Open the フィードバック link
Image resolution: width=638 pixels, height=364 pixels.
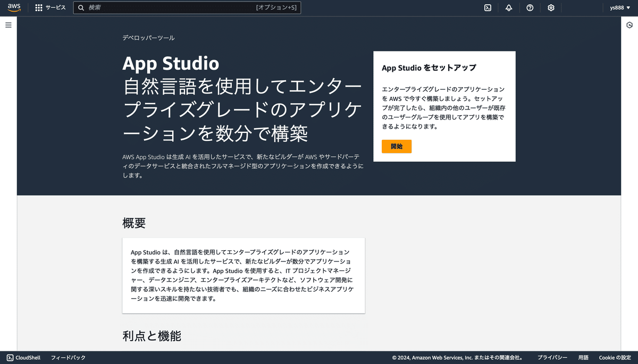(68, 357)
